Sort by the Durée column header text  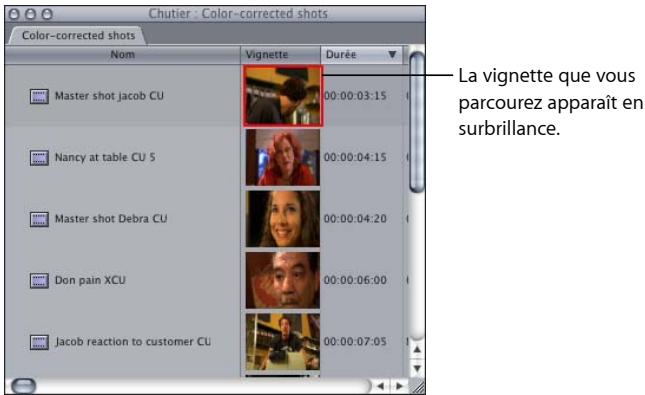pyautogui.click(x=341, y=54)
